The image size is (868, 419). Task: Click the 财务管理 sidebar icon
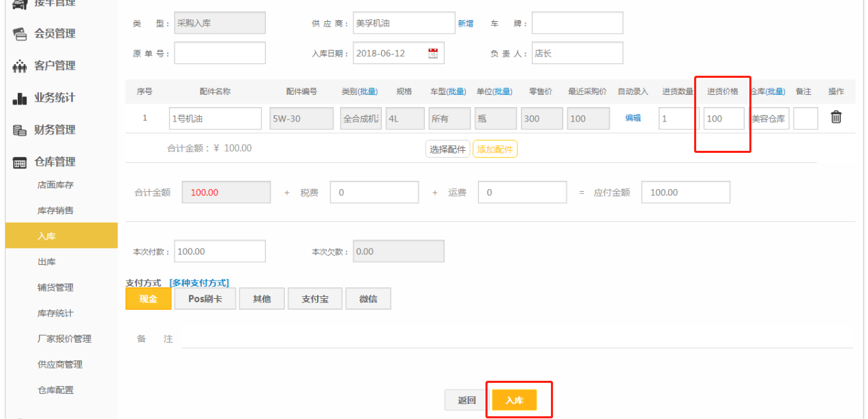coord(20,130)
